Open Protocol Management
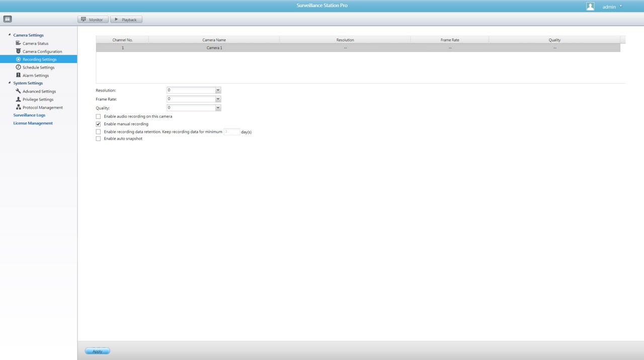The width and height of the screenshot is (644, 360). tap(42, 108)
